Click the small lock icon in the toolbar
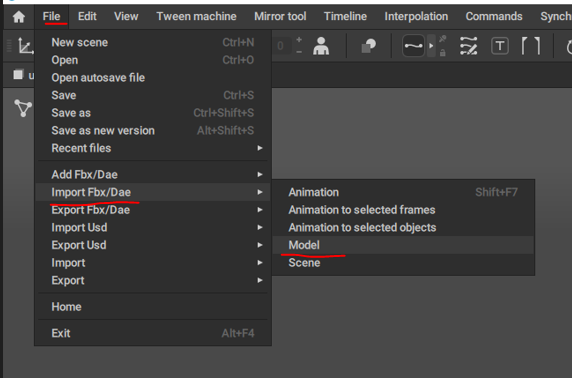 442,53
